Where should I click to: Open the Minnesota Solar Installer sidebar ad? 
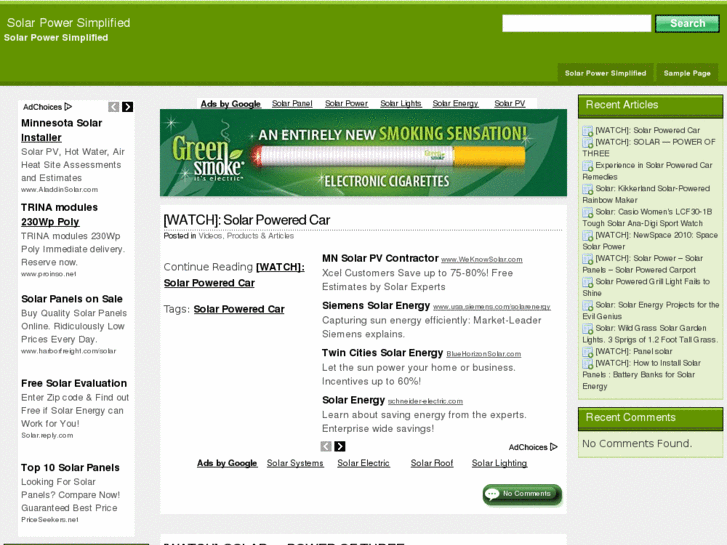[61, 130]
